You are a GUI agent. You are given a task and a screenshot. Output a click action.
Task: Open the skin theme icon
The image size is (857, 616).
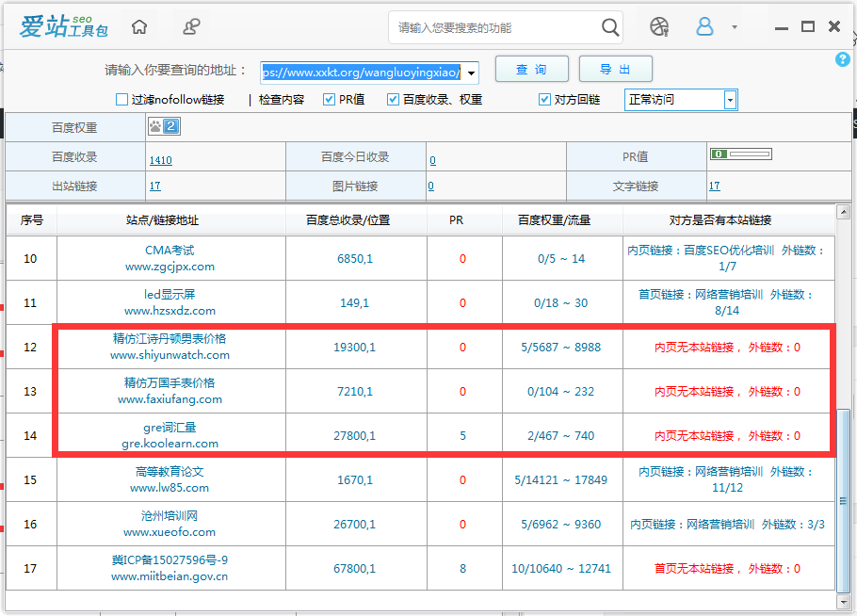click(659, 26)
